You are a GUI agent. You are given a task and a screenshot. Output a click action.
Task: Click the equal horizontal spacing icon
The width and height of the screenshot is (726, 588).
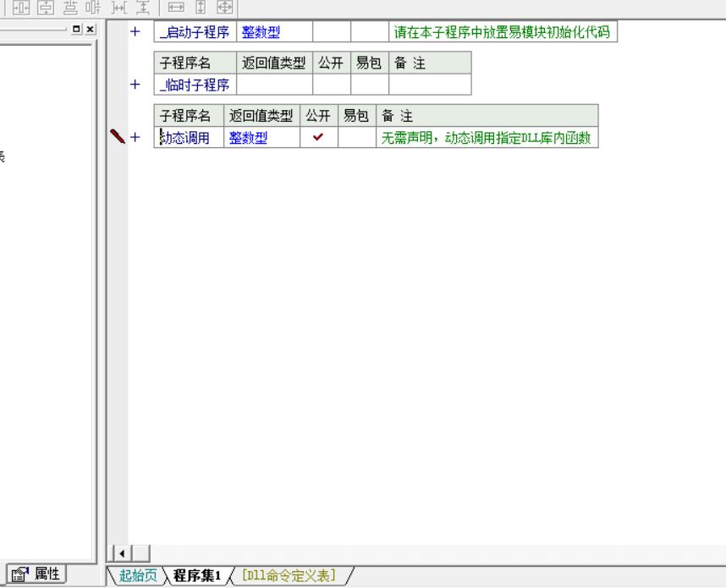pyautogui.click(x=119, y=7)
